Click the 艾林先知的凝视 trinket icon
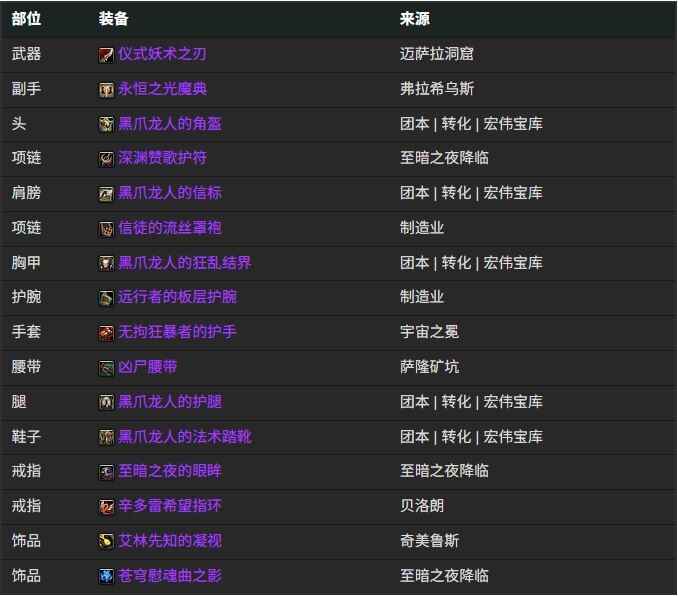This screenshot has width=678, height=596. coord(106,541)
